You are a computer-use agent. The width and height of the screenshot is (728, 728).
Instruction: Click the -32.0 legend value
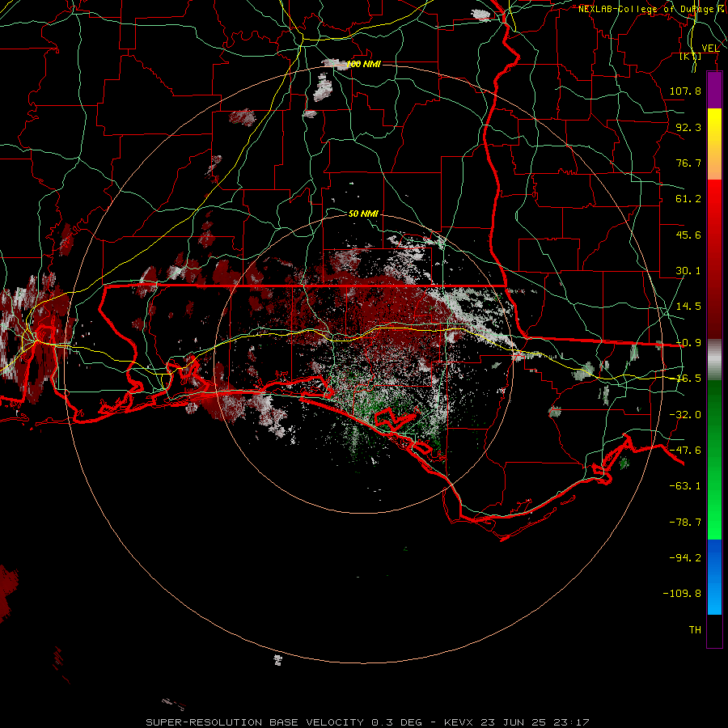[x=685, y=415]
